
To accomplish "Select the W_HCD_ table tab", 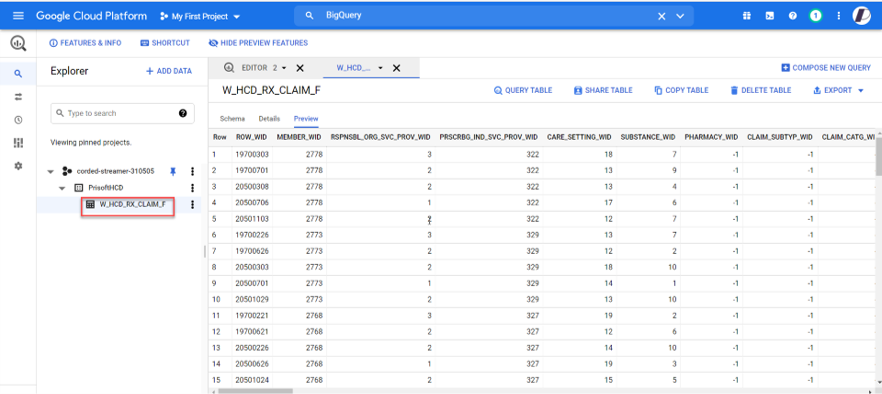I will (x=354, y=68).
